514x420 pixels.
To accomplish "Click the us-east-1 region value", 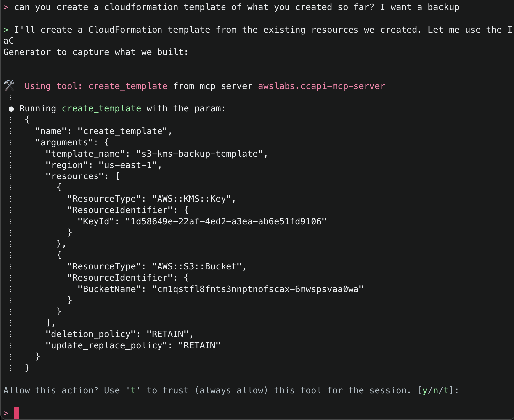I will [x=128, y=165].
